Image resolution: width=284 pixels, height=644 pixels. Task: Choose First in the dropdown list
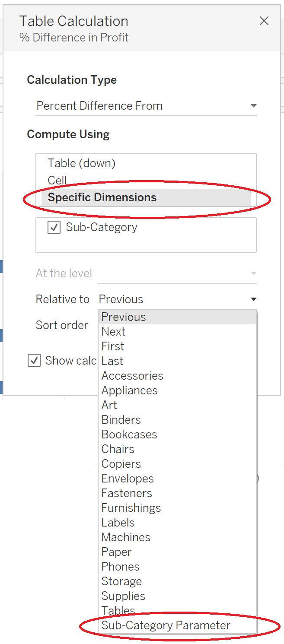point(113,346)
